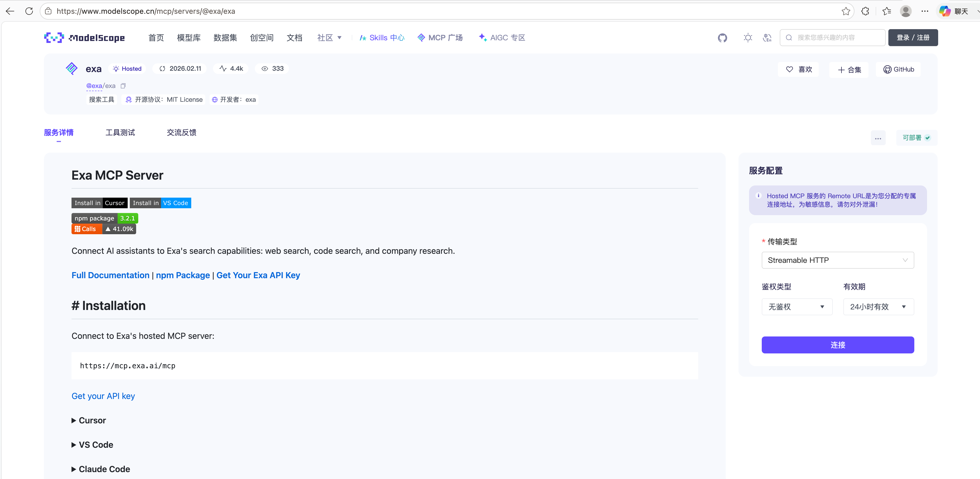
Task: Switch to the 工具测试 tab
Action: click(x=120, y=132)
